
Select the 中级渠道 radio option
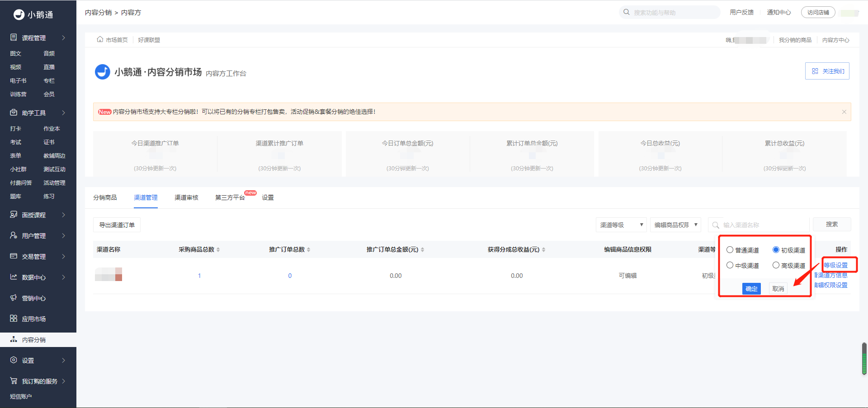point(730,265)
